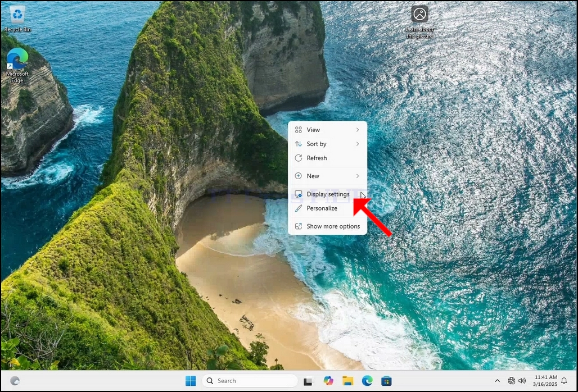Viewport: 578px width, 392px height.
Task: Select the Recycle Bin desktop icon
Action: 17,19
